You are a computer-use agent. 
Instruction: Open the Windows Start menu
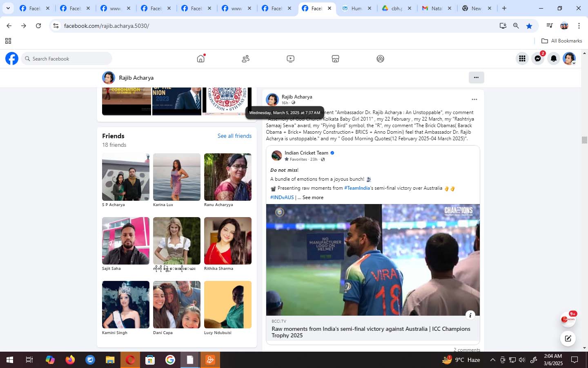click(x=10, y=360)
